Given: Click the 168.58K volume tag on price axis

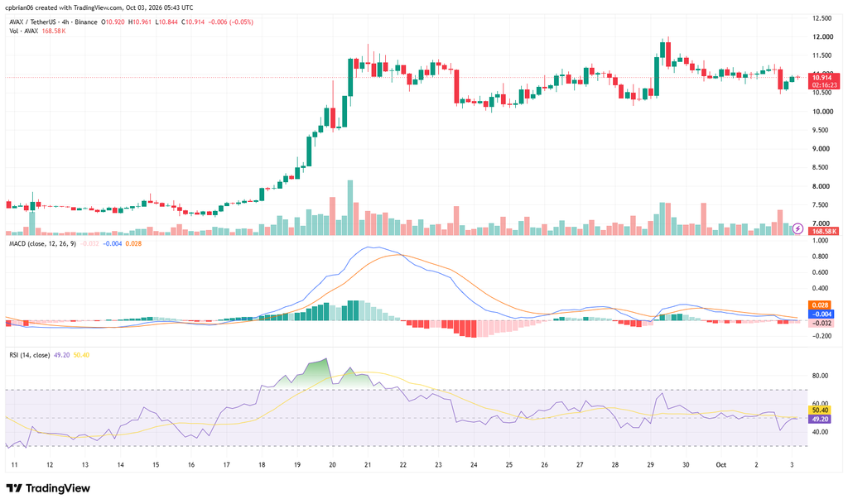Looking at the screenshot, I should click(824, 231).
